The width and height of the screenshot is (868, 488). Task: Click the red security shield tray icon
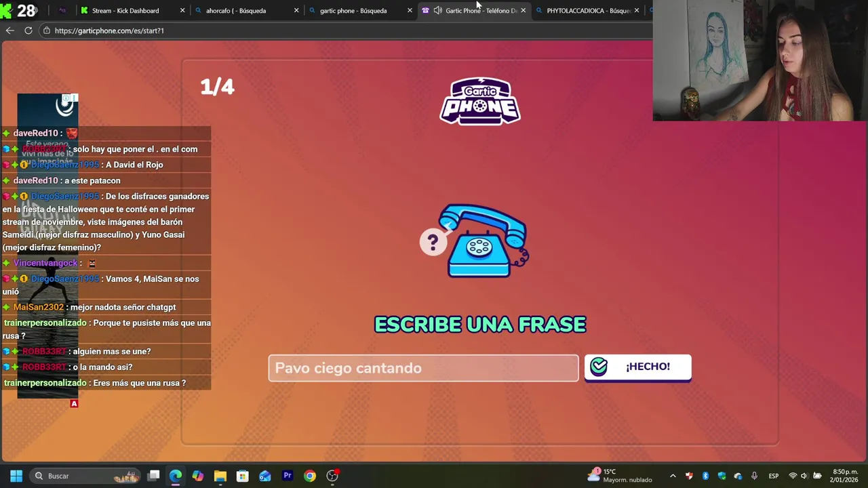[x=689, y=476]
